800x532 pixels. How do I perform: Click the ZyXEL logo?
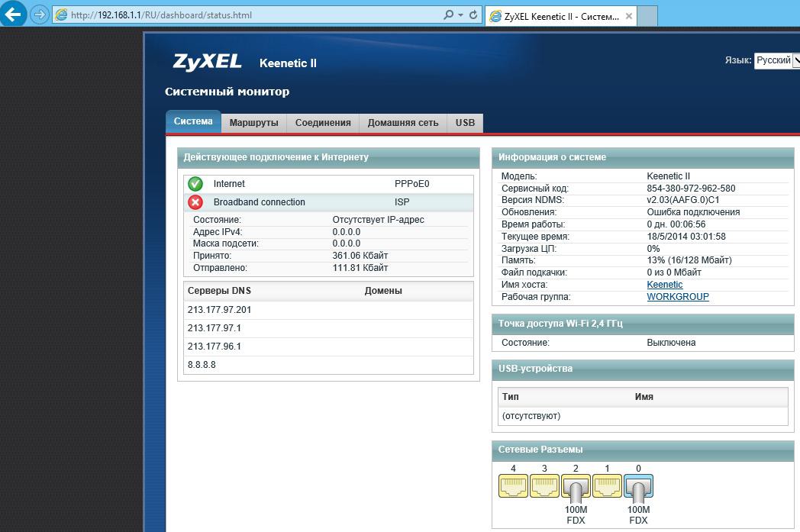pyautogui.click(x=207, y=63)
